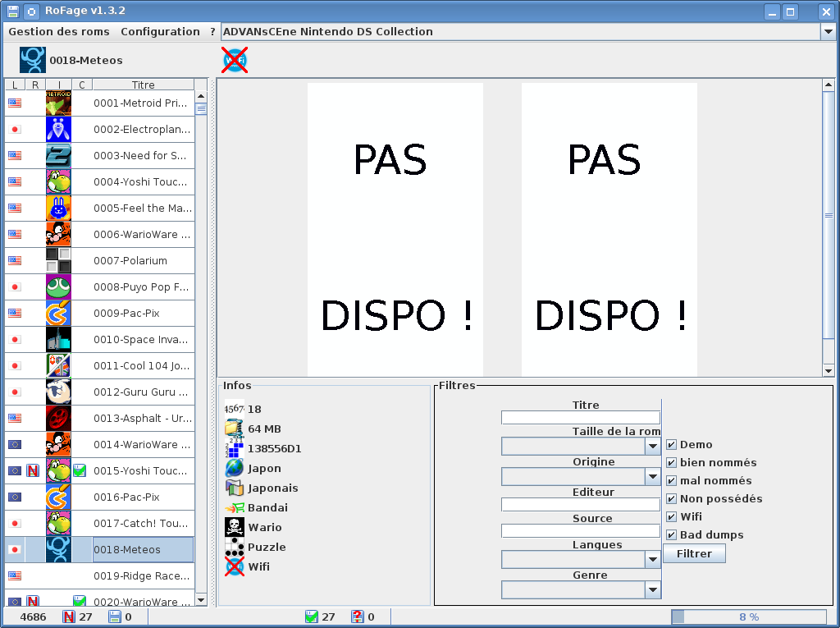Open the ADVANsCEne collection dropdown
Viewport: 840px width, 628px height.
click(x=828, y=32)
